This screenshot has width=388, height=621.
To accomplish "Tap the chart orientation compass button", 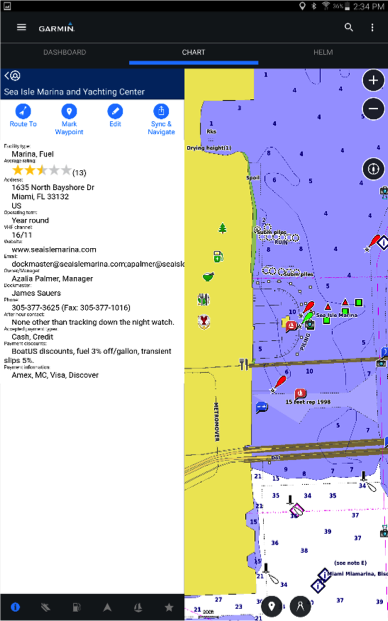I will pyautogui.click(x=373, y=169).
